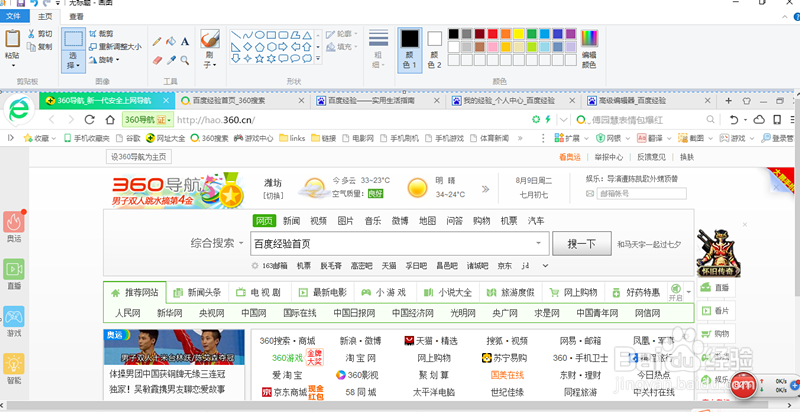Image resolution: width=800 pixels, height=412 pixels.
Task: Open the 淘宝网 link
Action: coord(361,358)
